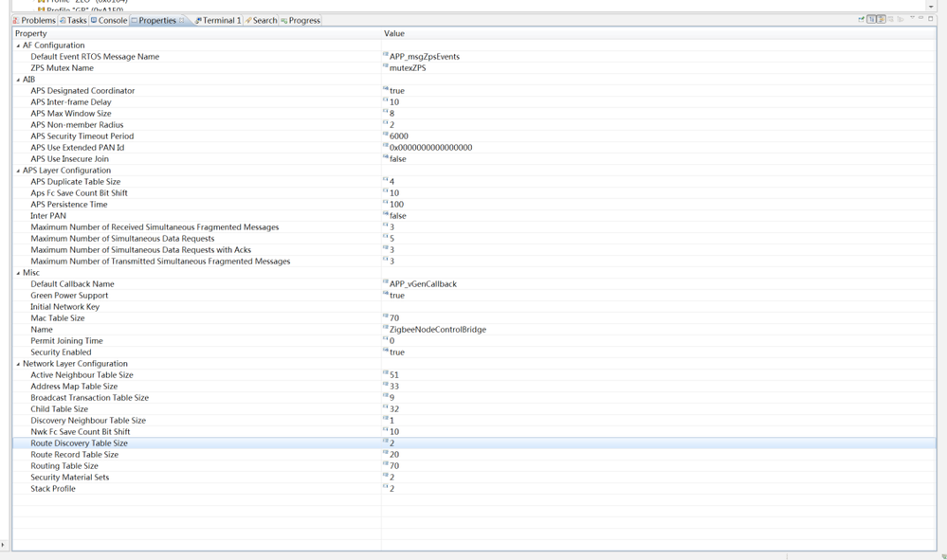The width and height of the screenshot is (947, 560).
Task: Select Broadcast Transaction Table Size row
Action: point(89,398)
